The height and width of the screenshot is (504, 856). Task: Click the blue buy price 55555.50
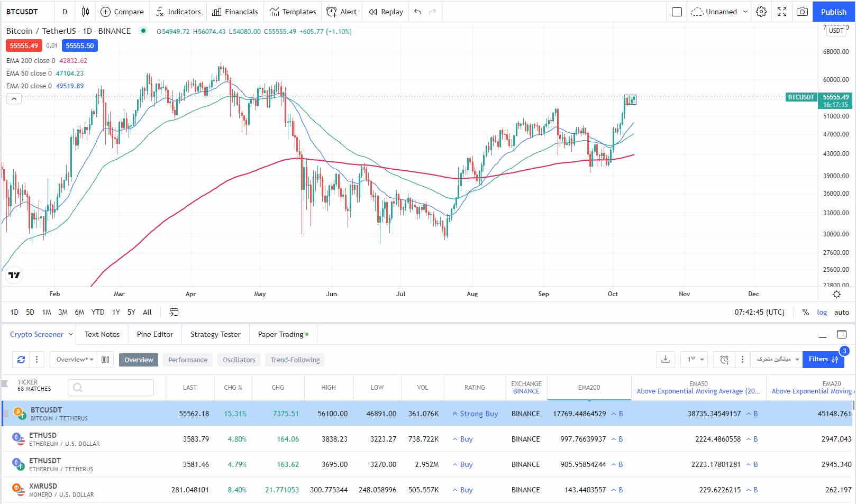[x=80, y=45]
